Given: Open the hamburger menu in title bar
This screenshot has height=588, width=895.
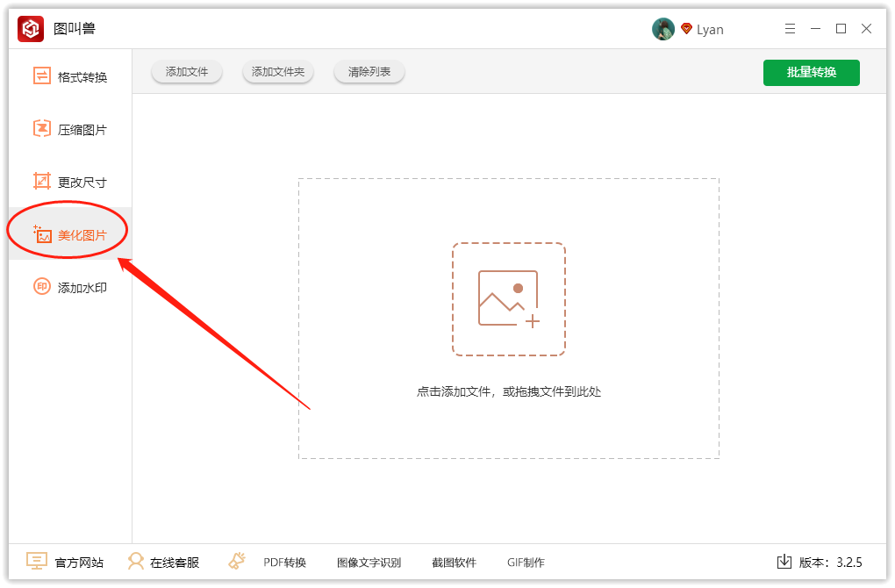Looking at the screenshot, I should (x=790, y=29).
